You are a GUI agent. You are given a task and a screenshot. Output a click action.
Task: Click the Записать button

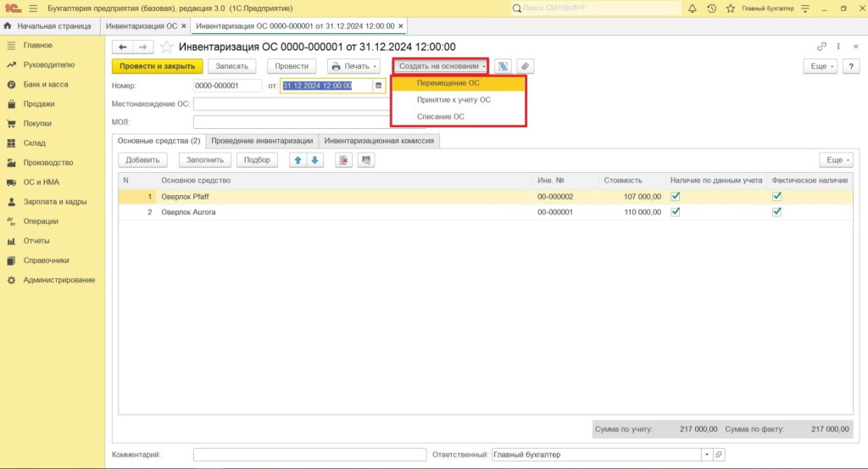point(232,66)
